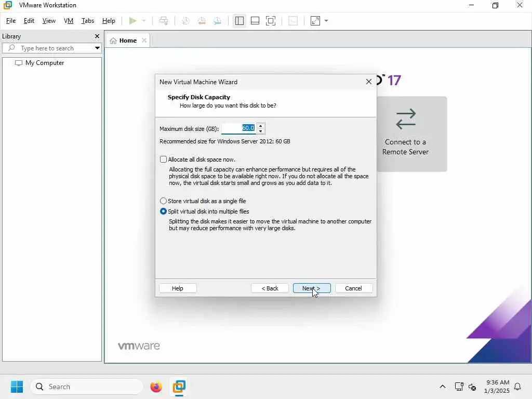This screenshot has height=399, width=532.
Task: Increase disk size with up spinner arrow
Action: pyautogui.click(x=261, y=126)
